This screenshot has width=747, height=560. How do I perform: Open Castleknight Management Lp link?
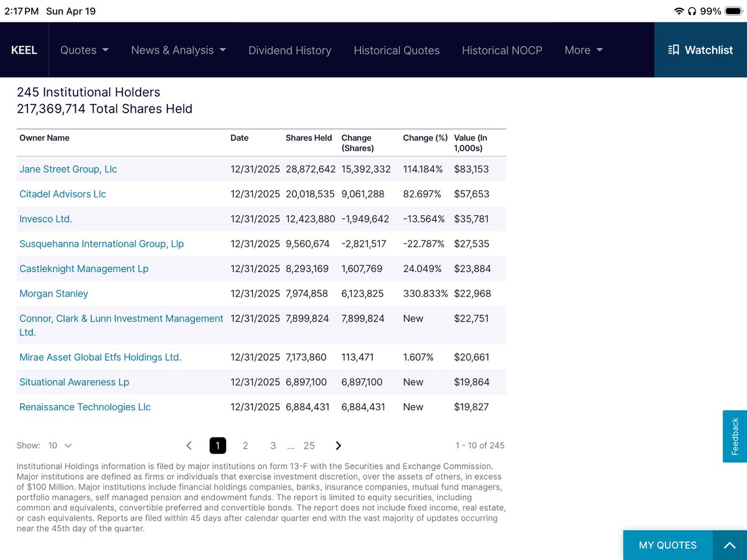(x=84, y=269)
